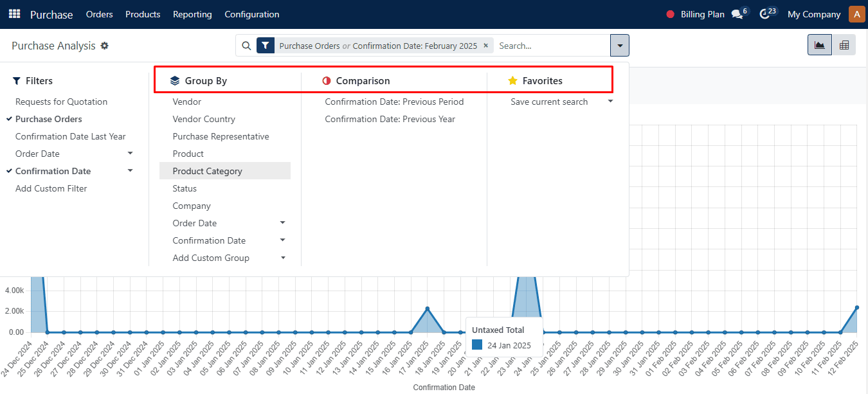
Task: Open the apps grid menu icon
Action: (14, 14)
